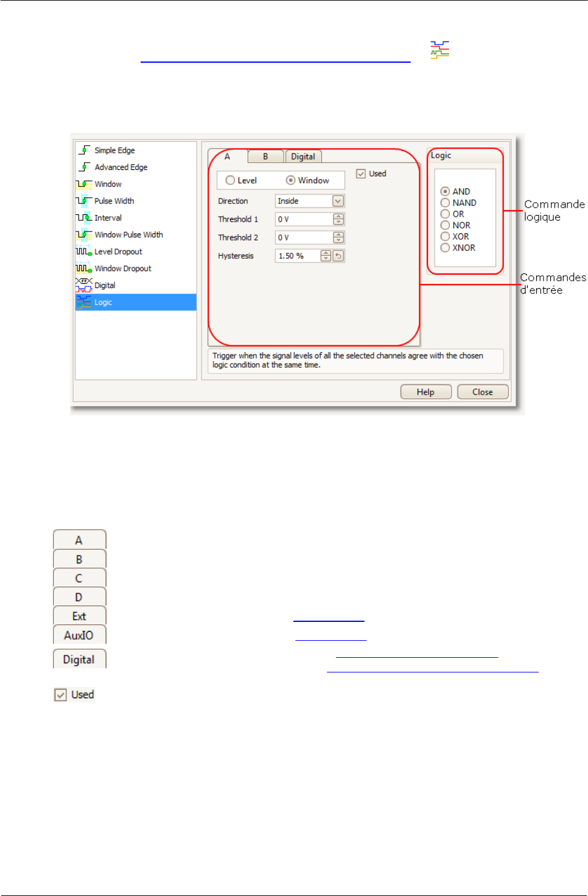Choose the Window trigger icon
The width and height of the screenshot is (588, 896).
84,184
